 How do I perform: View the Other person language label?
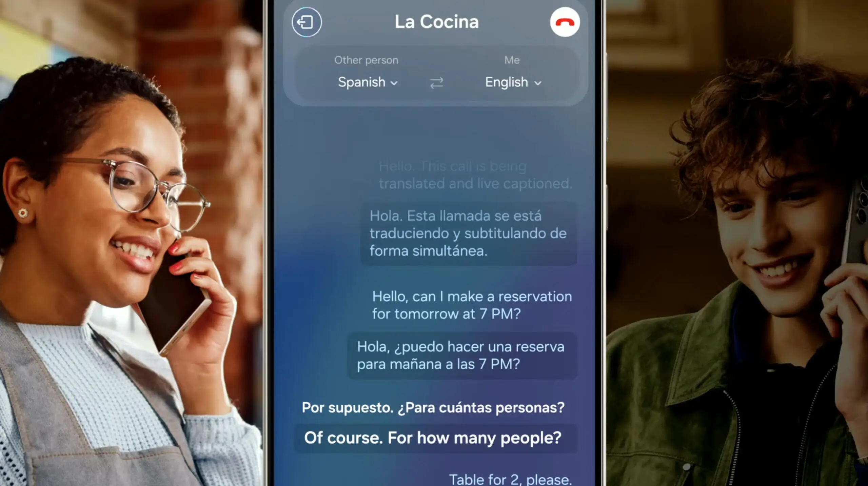tap(366, 60)
